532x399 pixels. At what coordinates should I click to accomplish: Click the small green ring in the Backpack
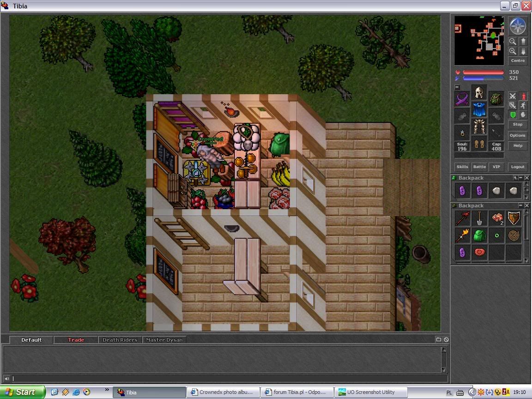click(x=497, y=236)
